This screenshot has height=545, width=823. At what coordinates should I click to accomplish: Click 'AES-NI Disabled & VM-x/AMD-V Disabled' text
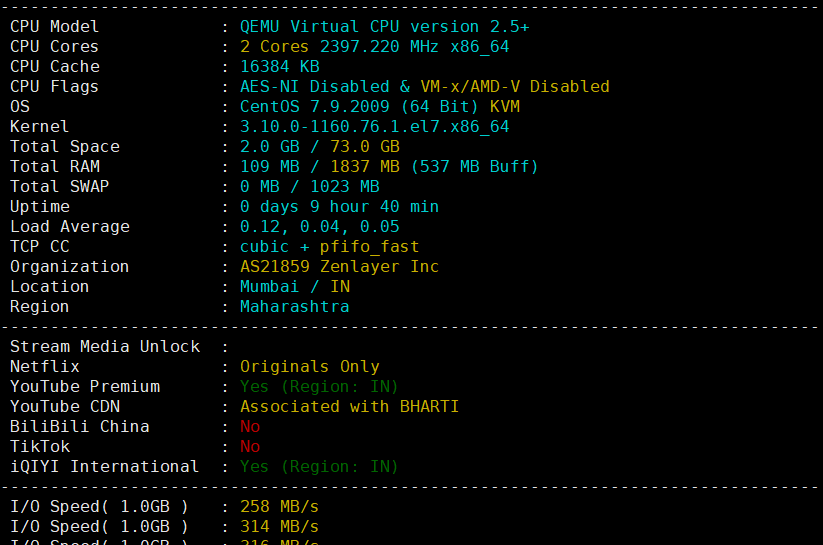tap(425, 87)
